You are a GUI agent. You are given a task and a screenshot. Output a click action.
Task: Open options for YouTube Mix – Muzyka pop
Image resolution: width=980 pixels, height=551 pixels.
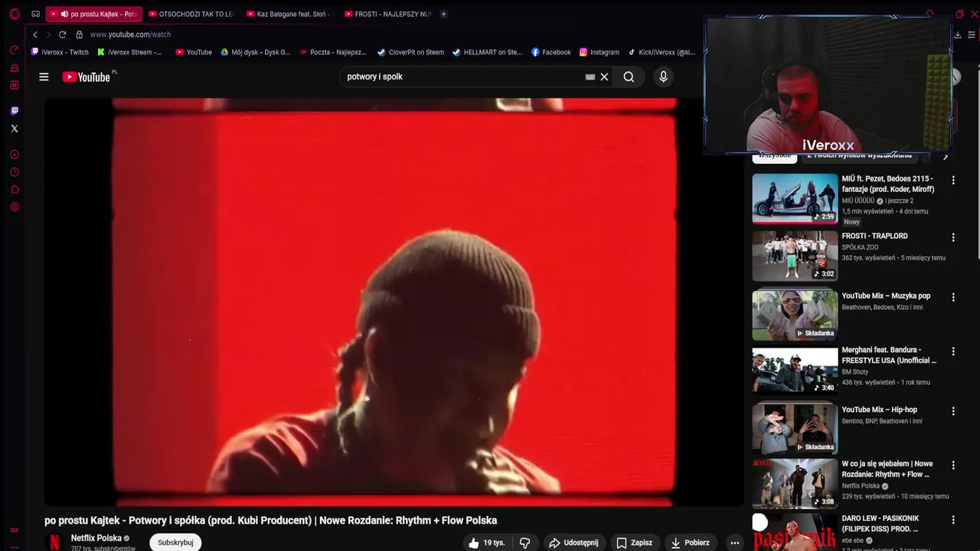[953, 297]
